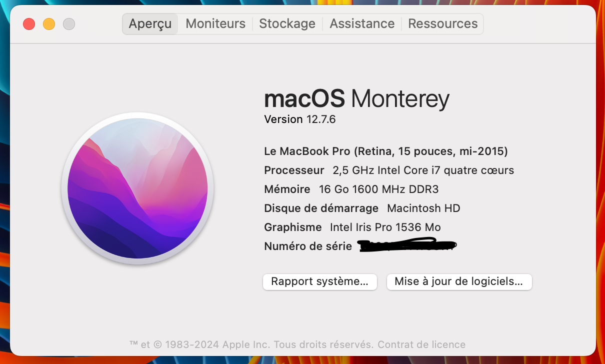Click the Mémoire 16 Go line
The height and width of the screenshot is (364, 605).
pos(351,189)
